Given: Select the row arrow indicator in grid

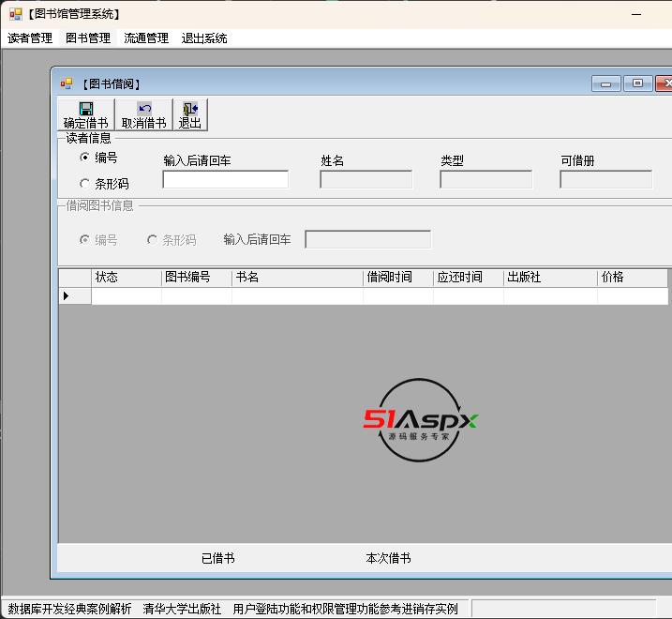Looking at the screenshot, I should pyautogui.click(x=66, y=296).
